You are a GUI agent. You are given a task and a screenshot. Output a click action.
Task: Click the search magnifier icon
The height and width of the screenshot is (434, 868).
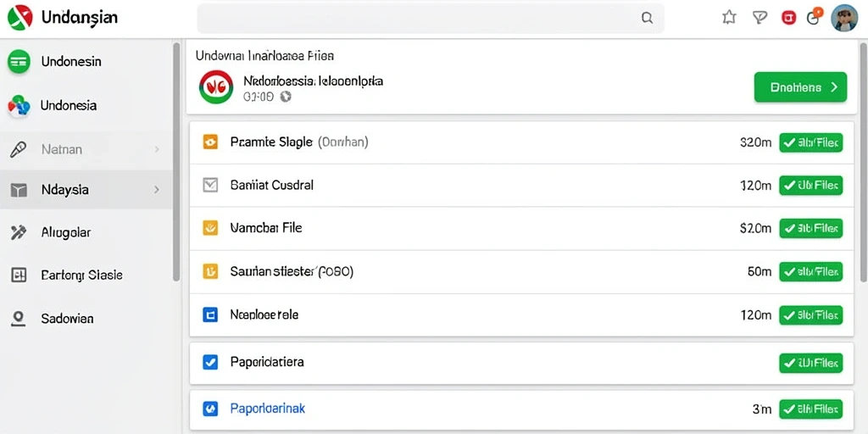[647, 18]
